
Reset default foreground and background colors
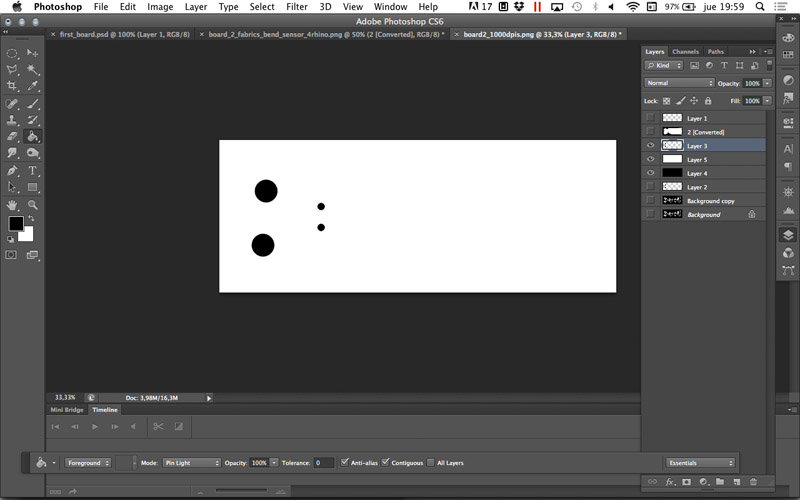(11, 239)
